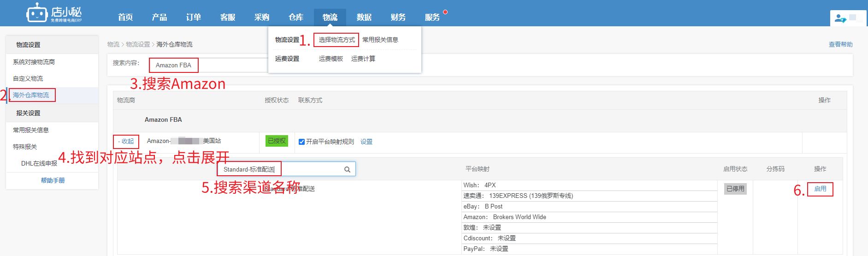This screenshot has width=868, height=256.
Task: Click the red notification dot beside 服务
Action: 445,12
